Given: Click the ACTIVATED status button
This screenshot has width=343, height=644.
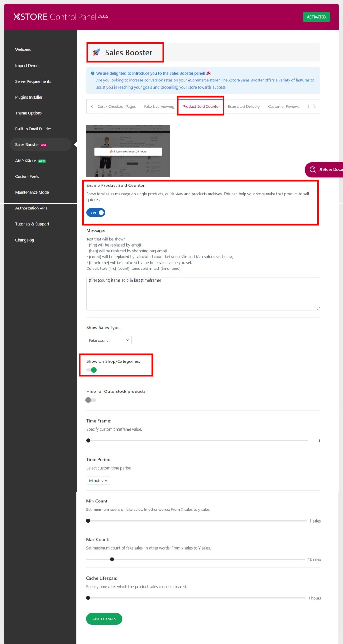Looking at the screenshot, I should [316, 17].
